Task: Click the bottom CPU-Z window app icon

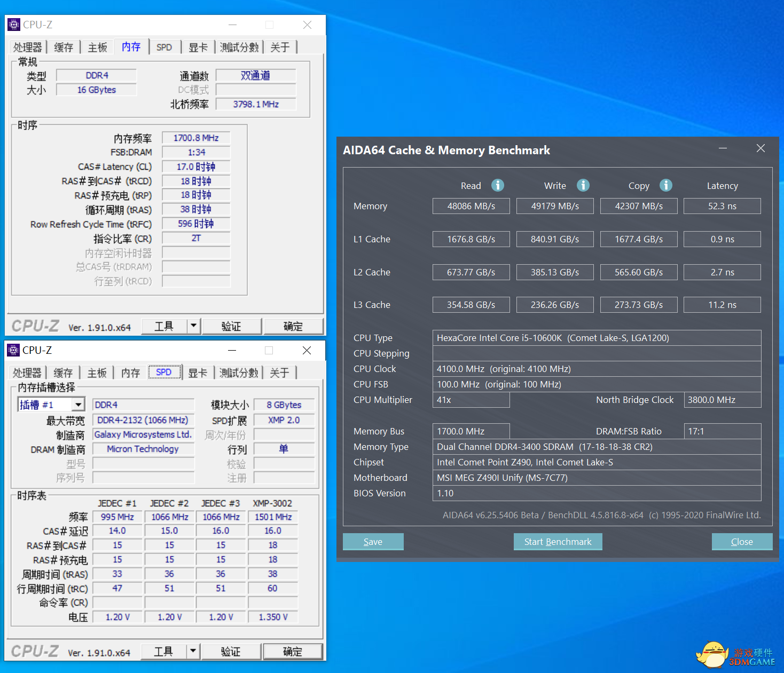Action: point(13,350)
